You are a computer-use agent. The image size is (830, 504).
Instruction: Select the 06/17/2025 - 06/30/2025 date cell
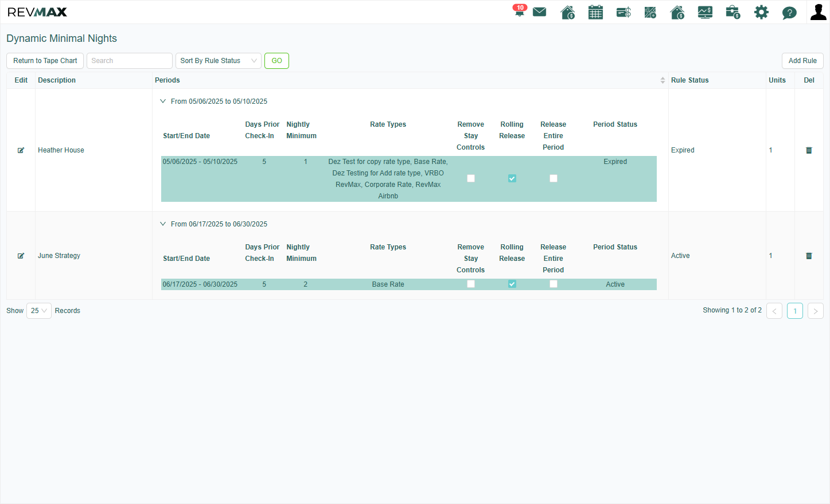200,284
